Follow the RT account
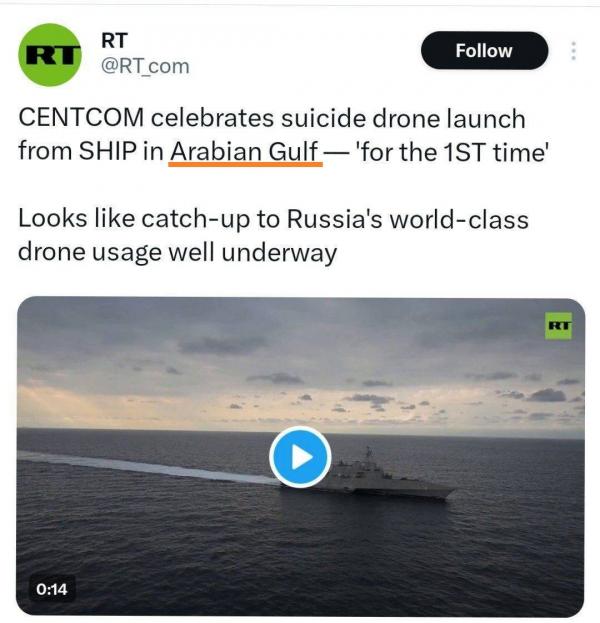Screen dimensions: 600x623 coord(484,51)
